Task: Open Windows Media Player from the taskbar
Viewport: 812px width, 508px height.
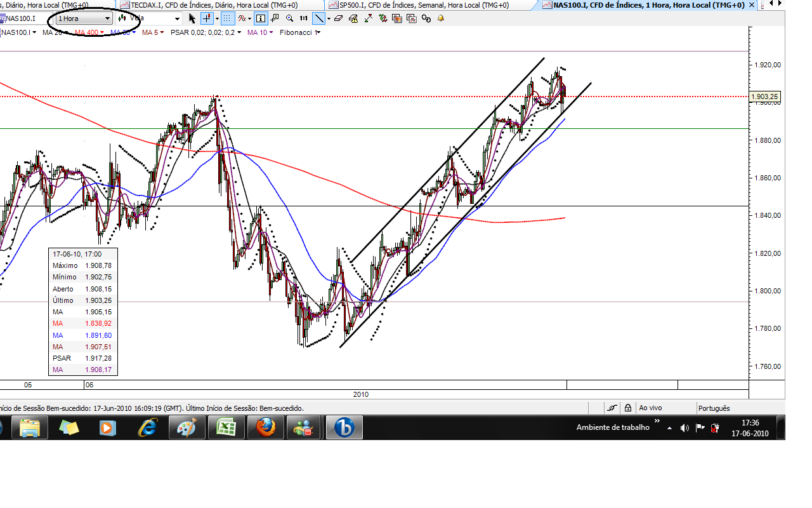Action: (x=108, y=428)
